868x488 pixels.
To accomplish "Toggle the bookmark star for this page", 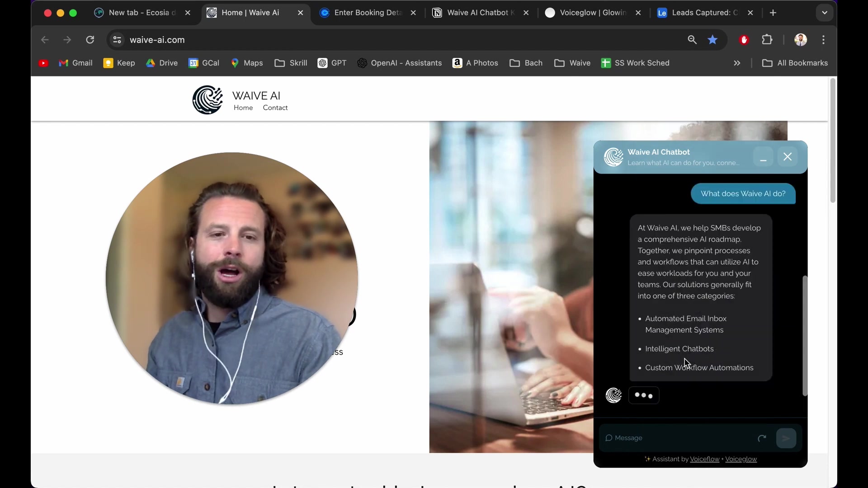I will (713, 40).
